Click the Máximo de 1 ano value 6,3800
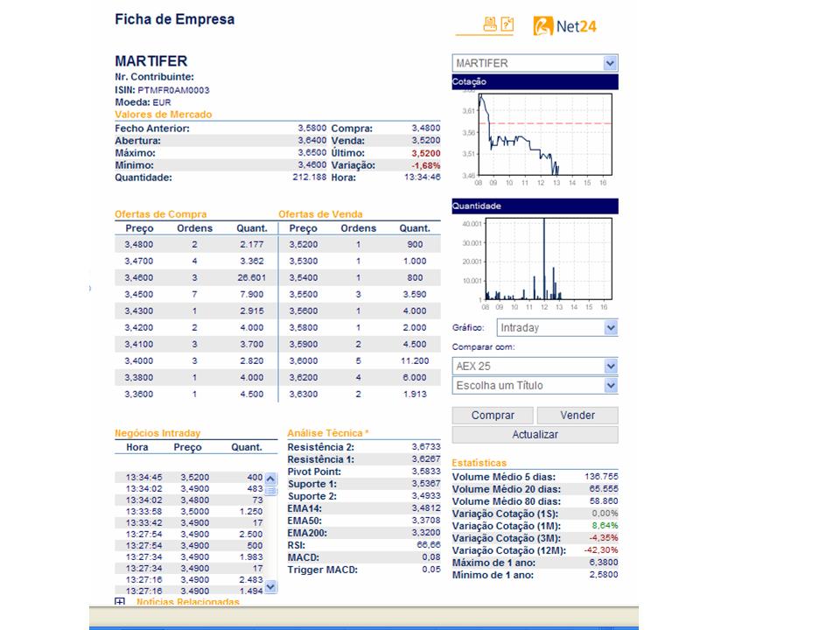Image resolution: width=840 pixels, height=630 pixels. click(x=604, y=563)
